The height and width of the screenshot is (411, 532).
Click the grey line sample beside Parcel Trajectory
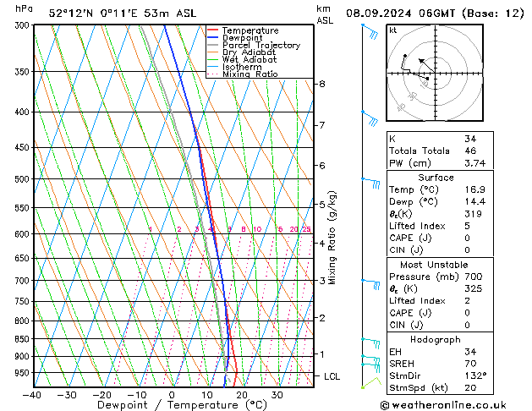213,45
